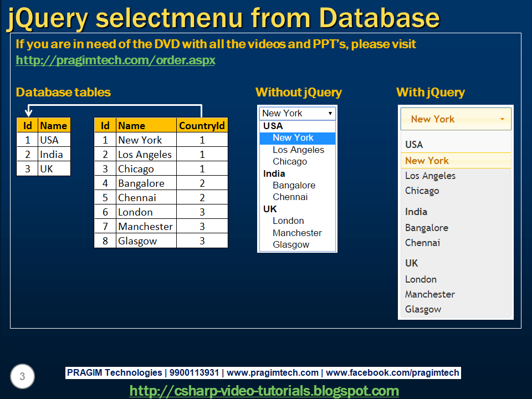This screenshot has width=532, height=399.
Task: Click the Los Angeles cell in city table
Action: pyautogui.click(x=146, y=155)
